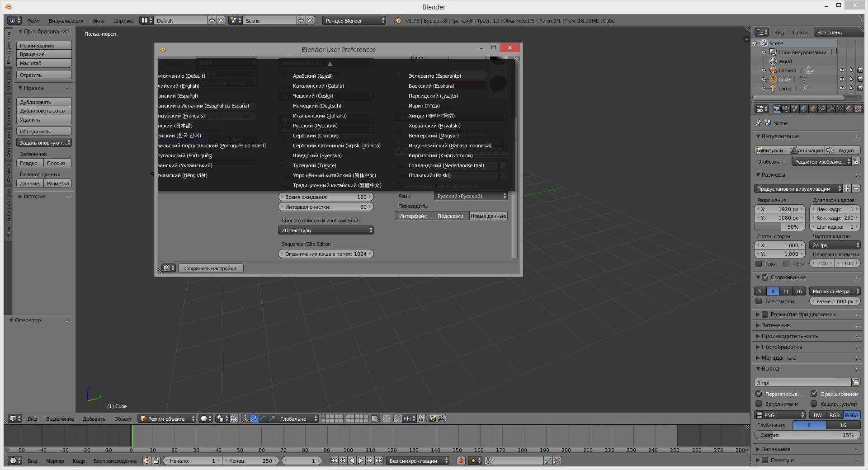Click the Сжатие 15% slider
Image resolution: width=868 pixels, height=470 pixels.
(x=807, y=435)
